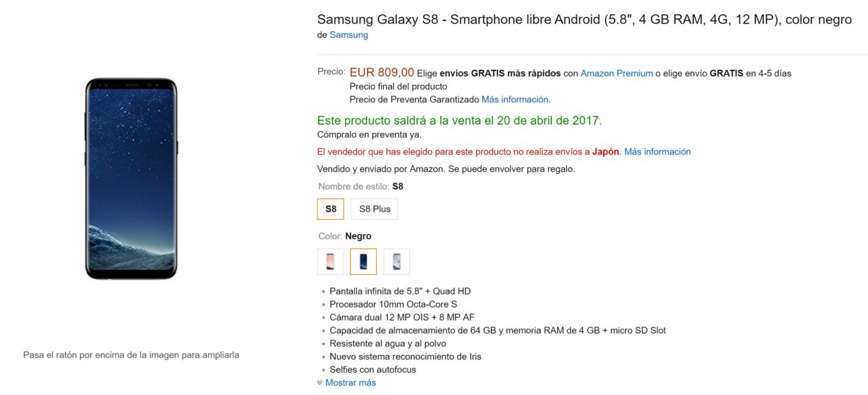The image size is (868, 395).
Task: Choose the S8 Plus style option
Action: 374,209
